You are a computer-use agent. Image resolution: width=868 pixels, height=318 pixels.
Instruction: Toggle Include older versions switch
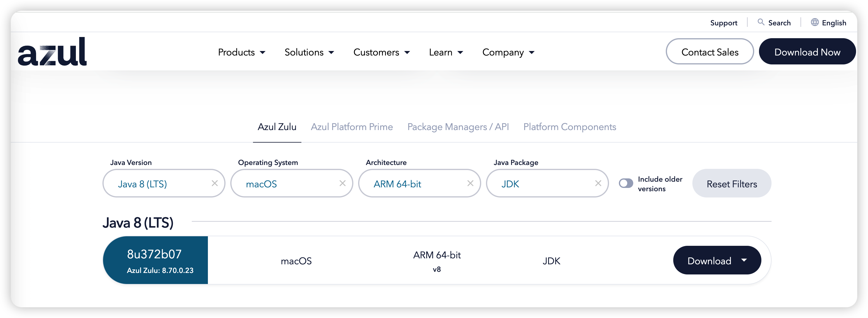tap(626, 183)
